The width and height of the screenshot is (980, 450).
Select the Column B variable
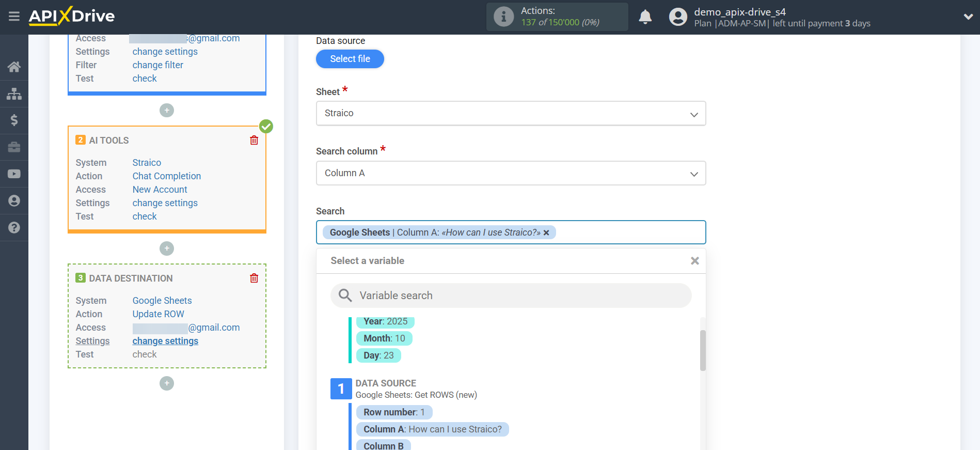click(x=383, y=445)
